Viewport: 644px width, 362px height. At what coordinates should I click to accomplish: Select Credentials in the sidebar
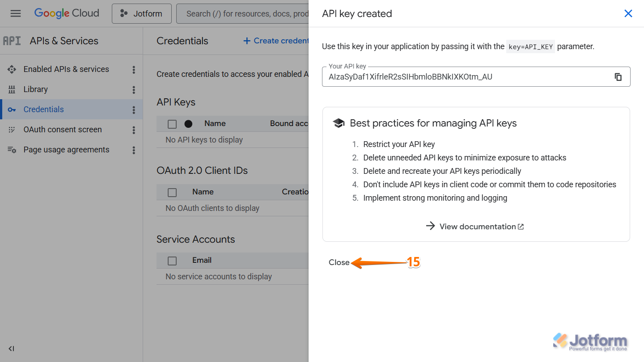(43, 109)
